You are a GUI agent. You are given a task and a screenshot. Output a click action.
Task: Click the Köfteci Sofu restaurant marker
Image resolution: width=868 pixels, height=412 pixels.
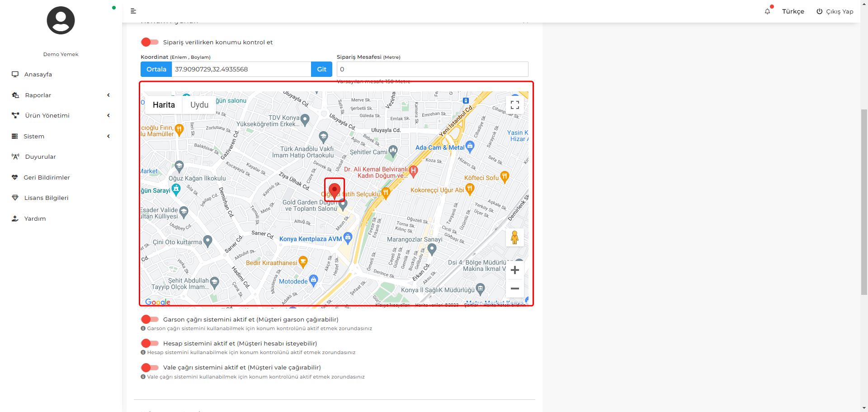(505, 177)
